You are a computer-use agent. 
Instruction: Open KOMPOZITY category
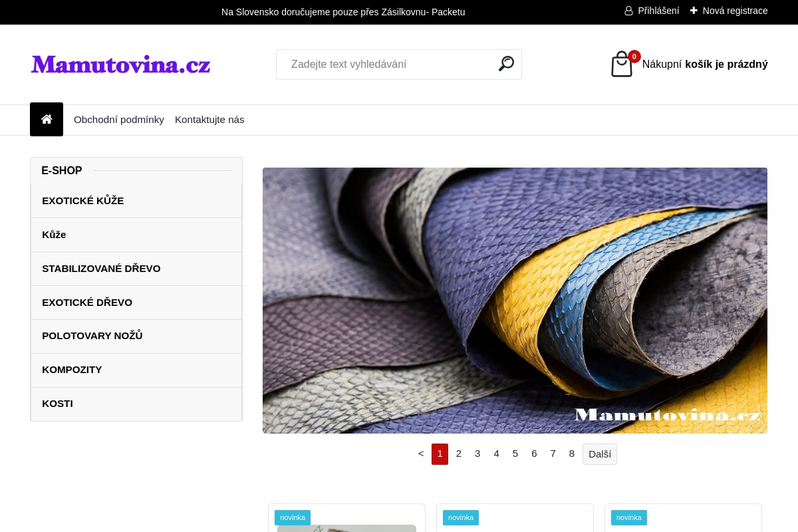pos(72,370)
